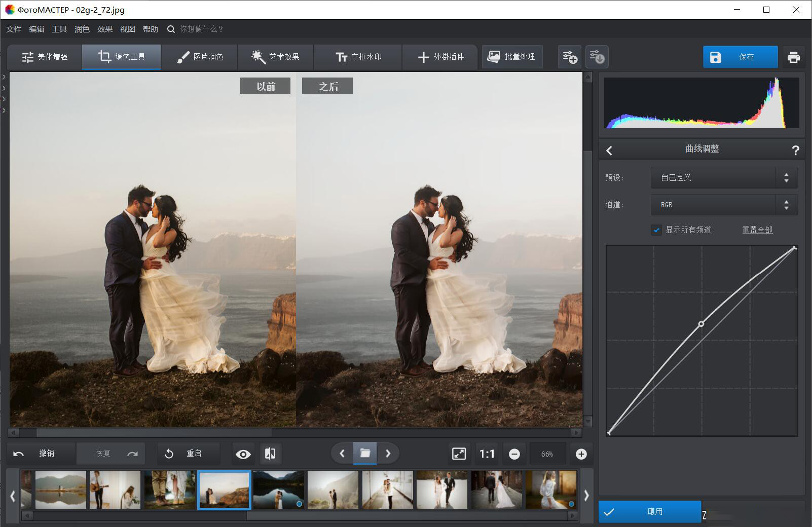This screenshot has height=527, width=812.
Task: Switch to the 艺术效果 tab
Action: (275, 57)
